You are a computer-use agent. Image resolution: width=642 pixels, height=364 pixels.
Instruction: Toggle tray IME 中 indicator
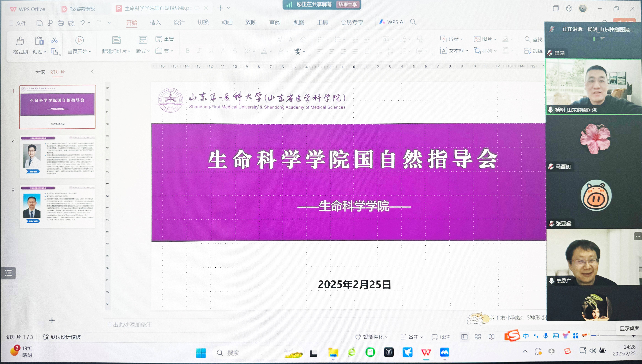(x=552, y=351)
